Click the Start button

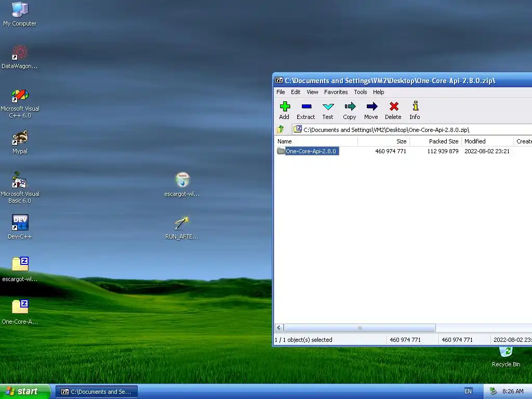tap(25, 391)
